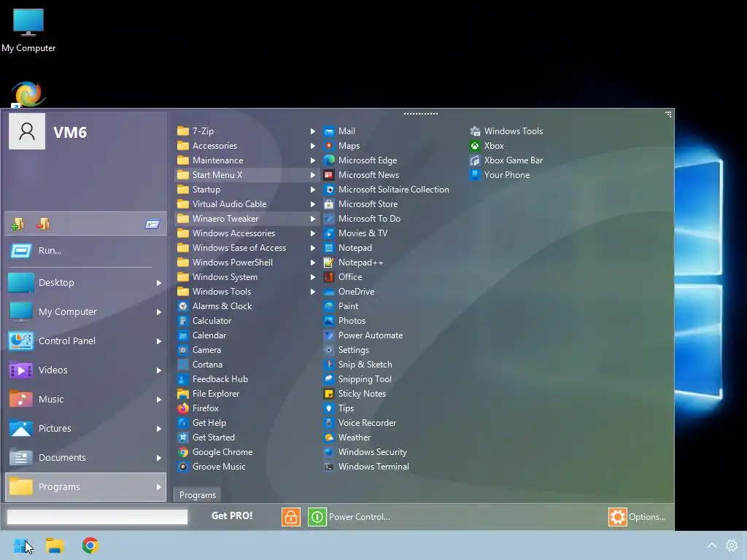747x560 pixels.
Task: Expand the Desktop submenu arrow
Action: click(x=159, y=283)
